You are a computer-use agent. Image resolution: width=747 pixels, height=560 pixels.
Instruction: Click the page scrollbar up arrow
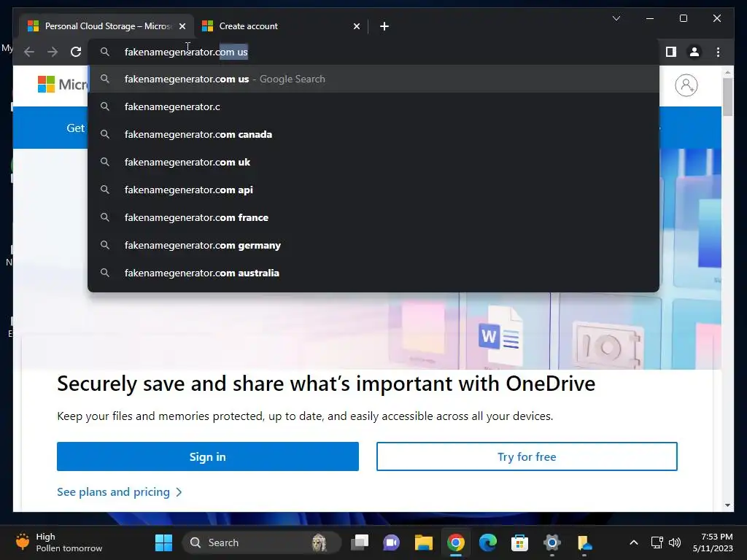pyautogui.click(x=727, y=72)
